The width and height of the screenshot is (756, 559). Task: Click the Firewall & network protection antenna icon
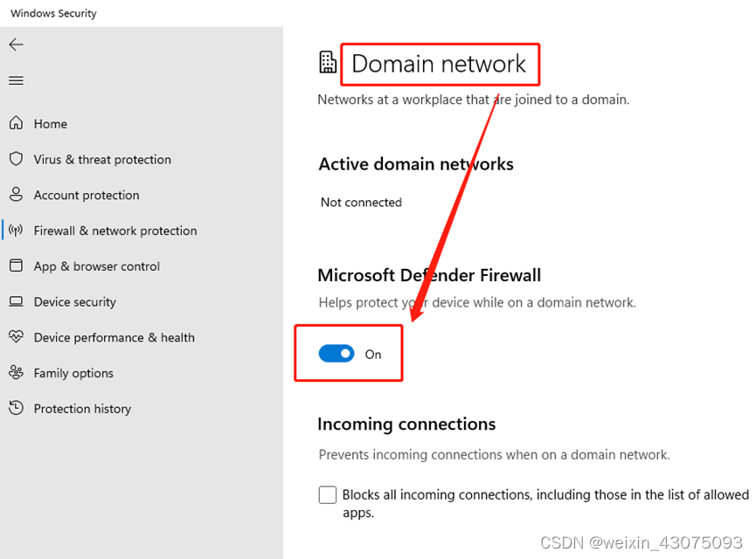(16, 231)
